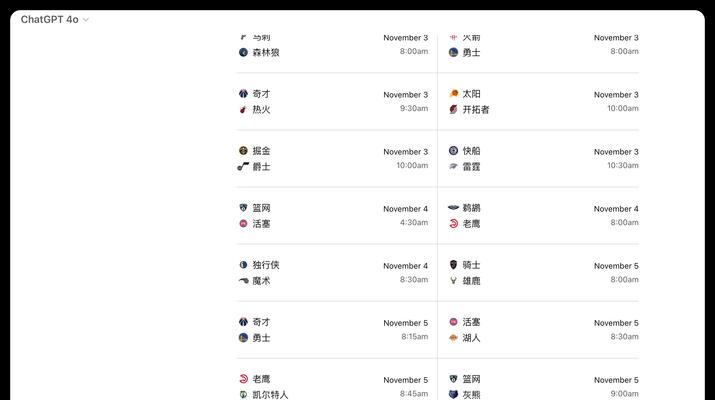Open the ChatGPT 4o model dropdown
This screenshot has height=400, width=715.
click(x=55, y=20)
